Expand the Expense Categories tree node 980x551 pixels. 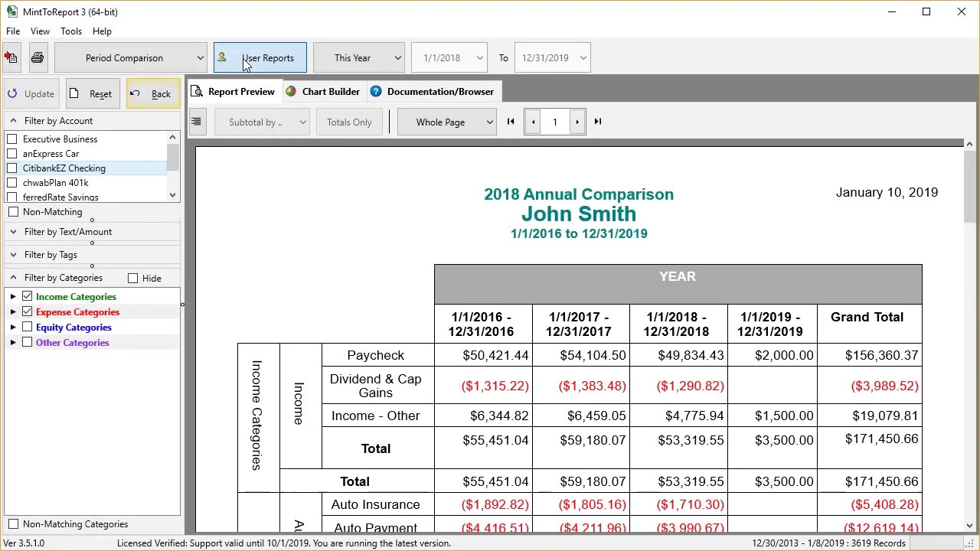(13, 312)
